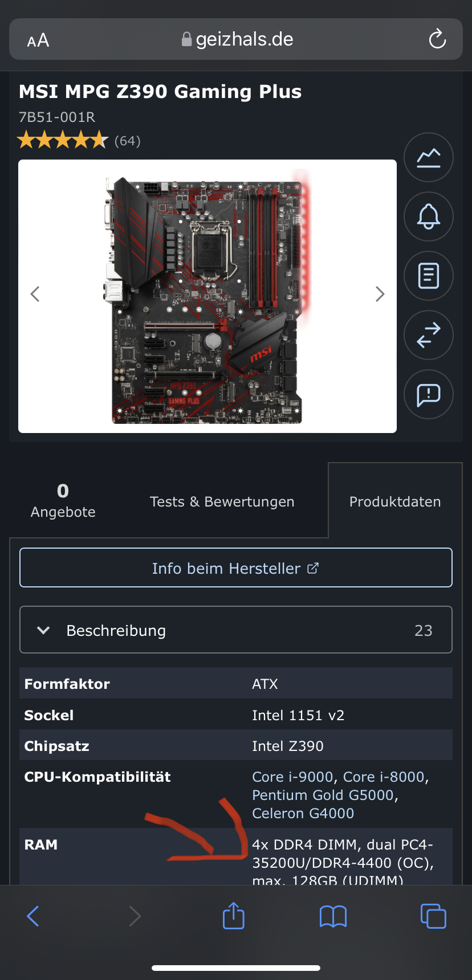Screen dimensions: 472x980
Task: Tap the geizhals.de address bar
Action: coord(236,39)
